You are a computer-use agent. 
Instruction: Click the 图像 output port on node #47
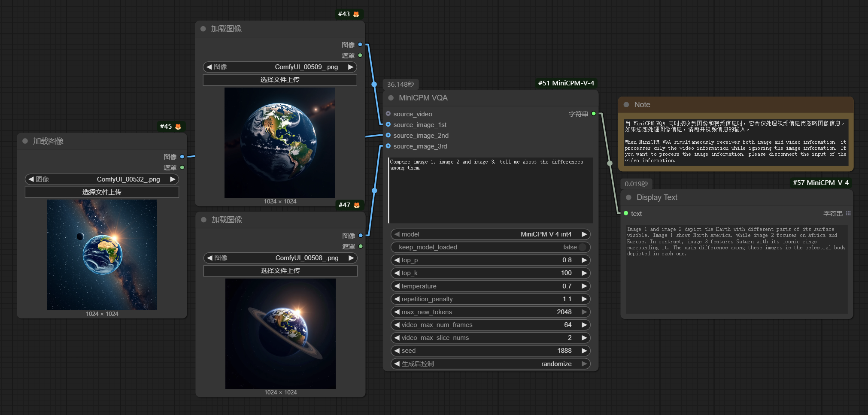[x=361, y=236]
